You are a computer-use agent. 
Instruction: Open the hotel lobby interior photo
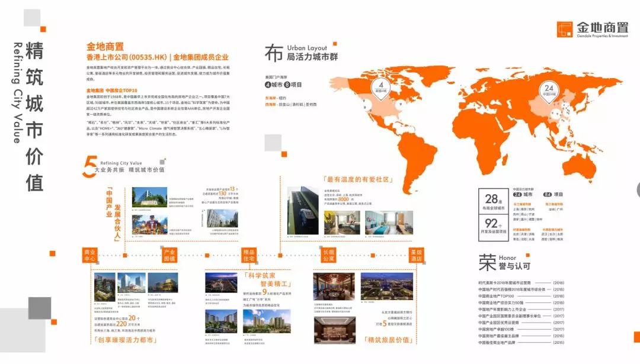point(335,330)
